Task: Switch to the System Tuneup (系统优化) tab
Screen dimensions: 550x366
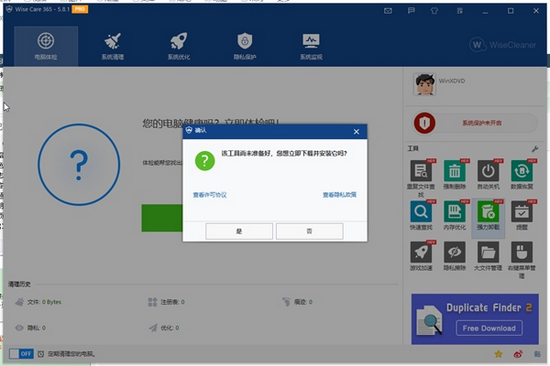Action: click(x=179, y=46)
